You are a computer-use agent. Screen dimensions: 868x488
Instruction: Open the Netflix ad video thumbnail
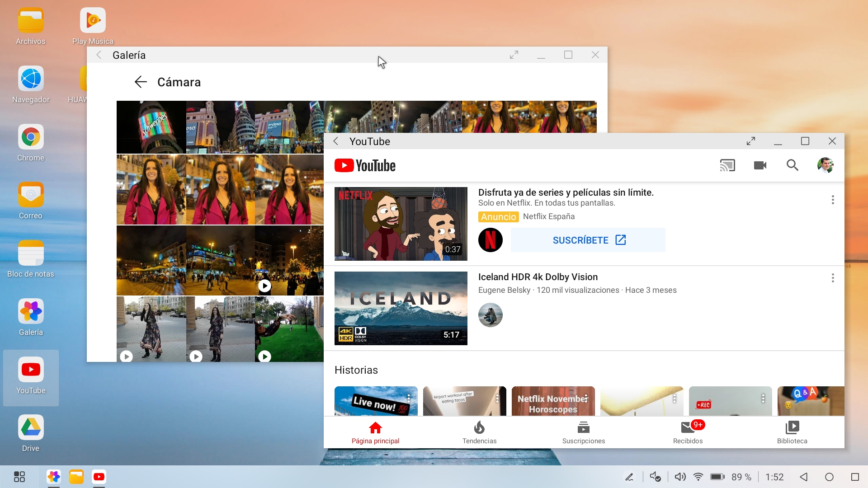click(401, 224)
